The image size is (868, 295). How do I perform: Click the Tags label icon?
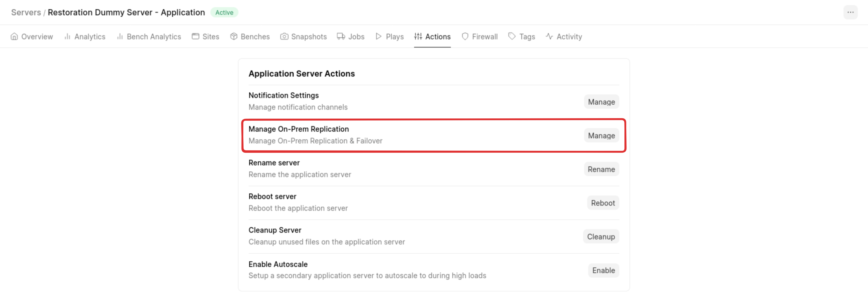tap(512, 36)
